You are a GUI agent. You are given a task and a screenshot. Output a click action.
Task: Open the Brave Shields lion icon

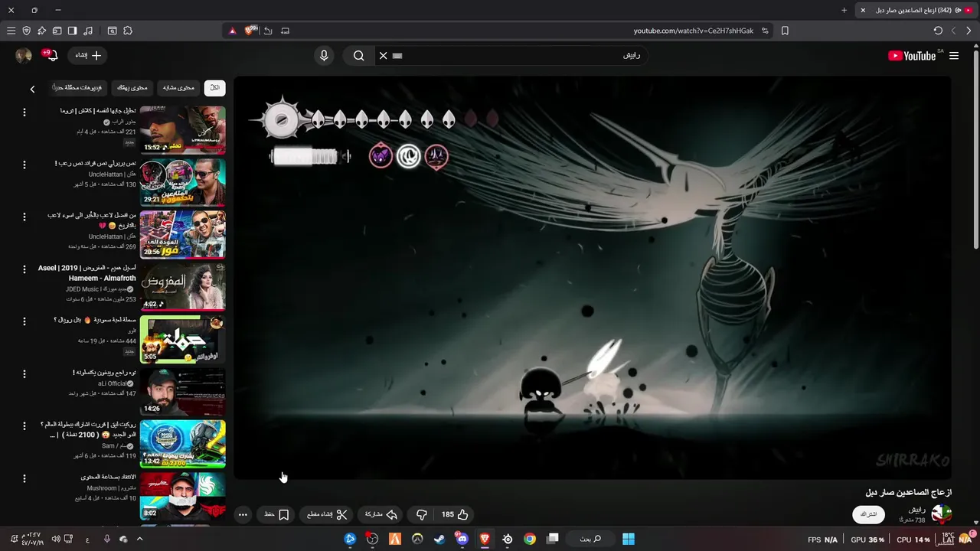250,31
